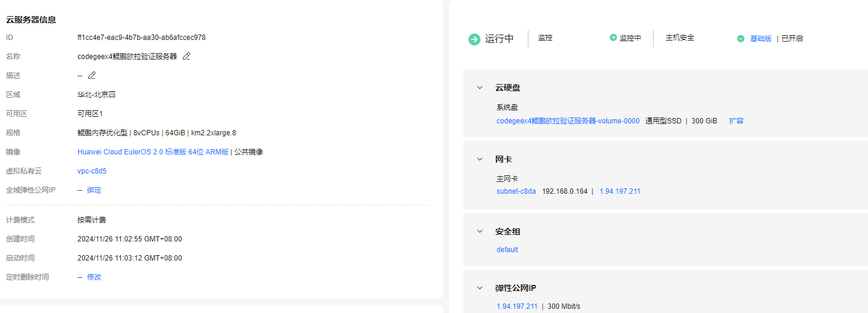
Task: Click the 监控中 status text
Action: [x=630, y=38]
